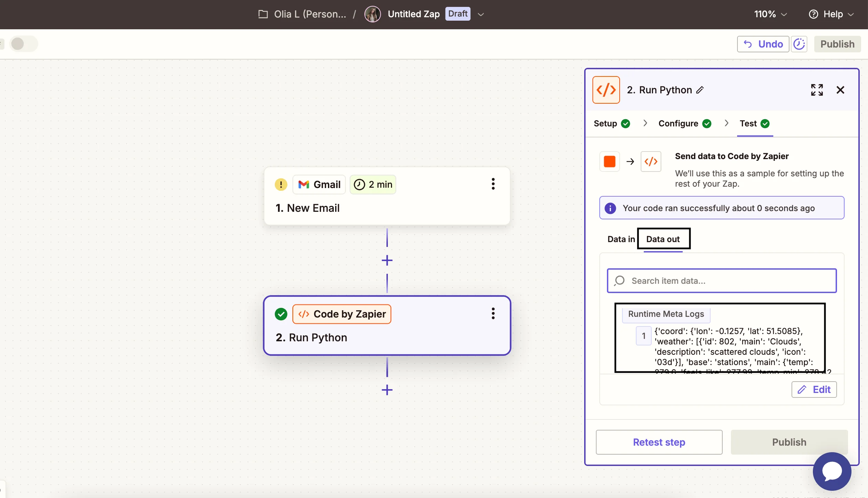
Task: Open the Data in tab
Action: coord(621,239)
